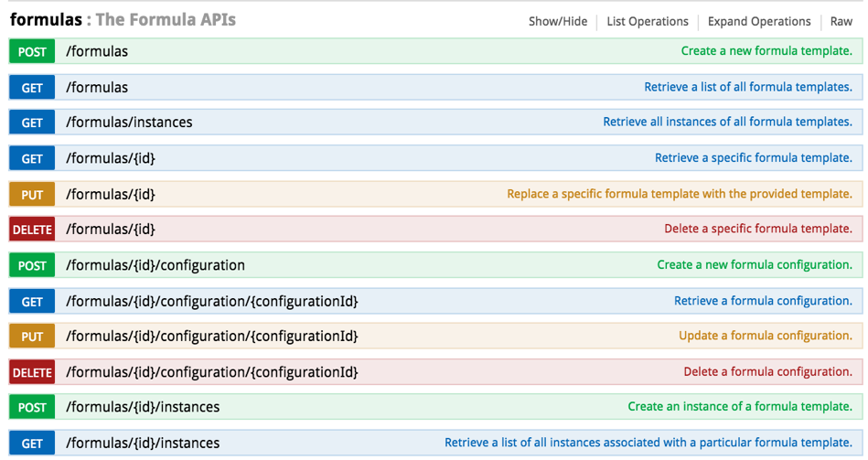Click PUT badge for configuration/{configurationId}
The height and width of the screenshot is (460, 868).
coord(32,336)
